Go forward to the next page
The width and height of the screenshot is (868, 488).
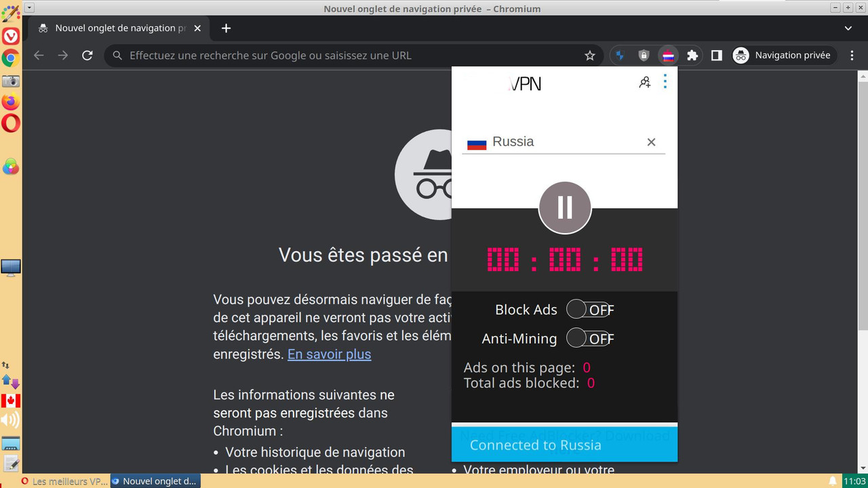pos(63,56)
